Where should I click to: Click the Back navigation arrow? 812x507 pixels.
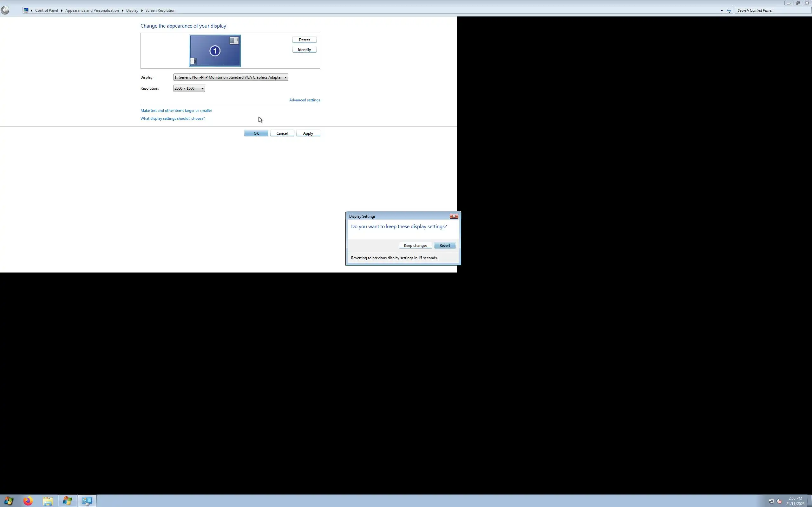pyautogui.click(x=5, y=10)
